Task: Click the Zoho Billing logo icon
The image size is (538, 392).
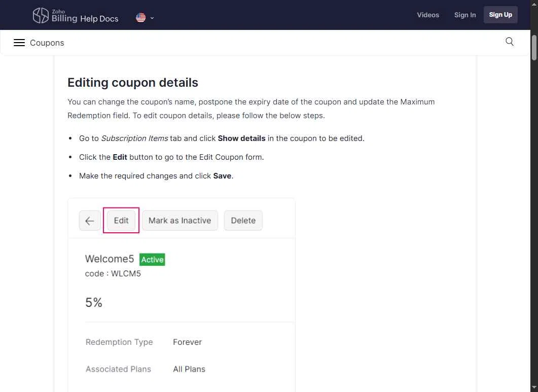Action: point(41,15)
